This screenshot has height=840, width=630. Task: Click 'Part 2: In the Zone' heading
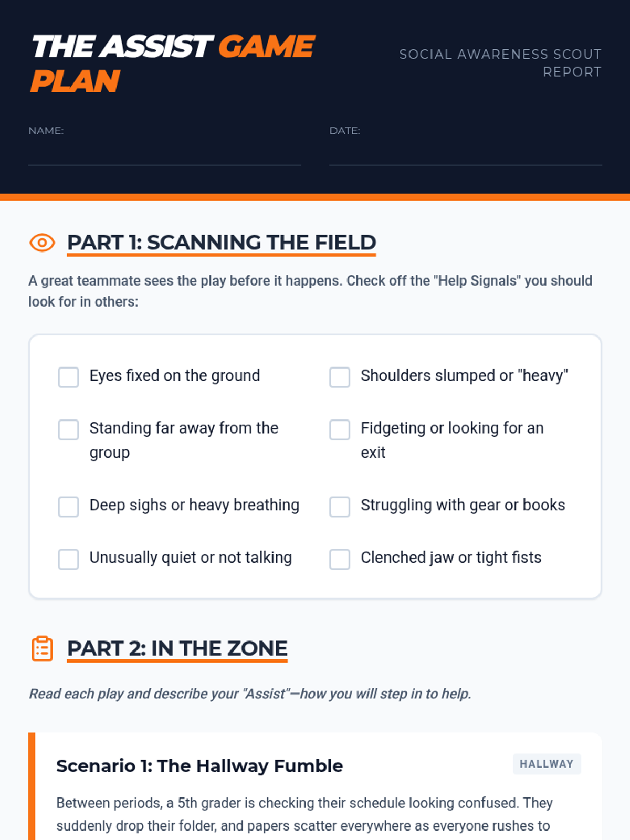point(177,648)
